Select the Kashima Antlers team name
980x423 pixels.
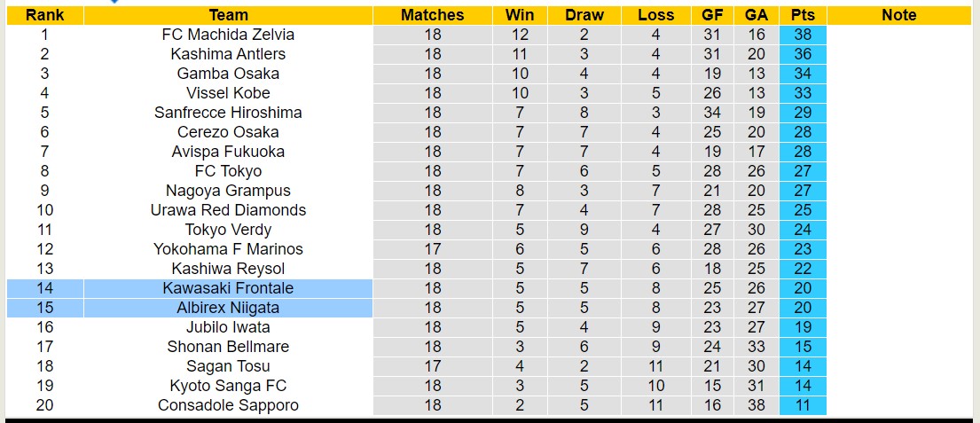[228, 54]
